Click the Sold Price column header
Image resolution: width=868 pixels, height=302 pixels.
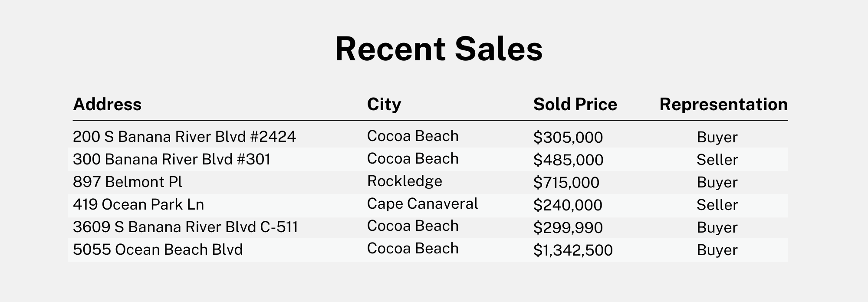click(575, 105)
